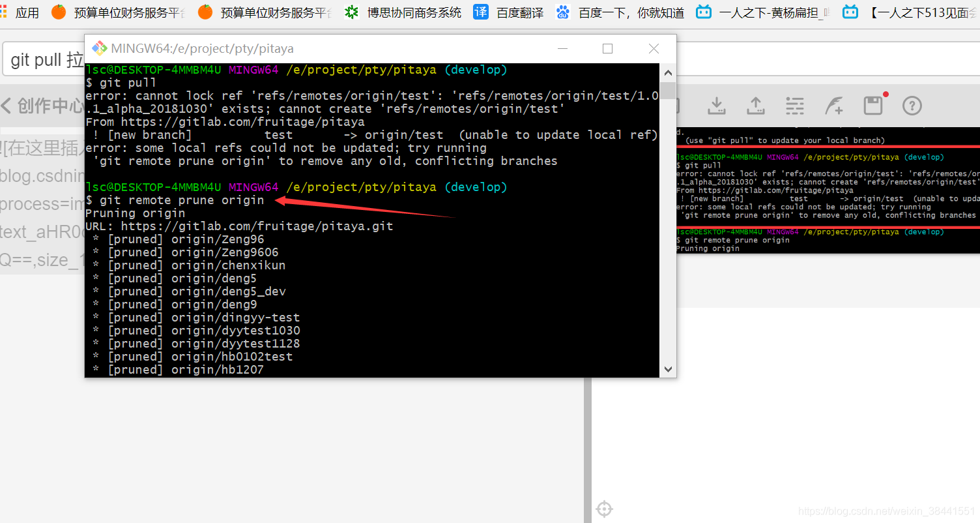Click the '$ git remote prune origin' command line
The width and height of the screenshot is (980, 523).
tap(175, 200)
